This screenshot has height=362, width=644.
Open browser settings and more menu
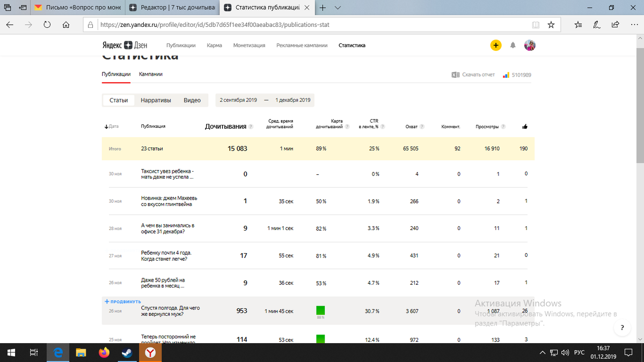pyautogui.click(x=633, y=25)
